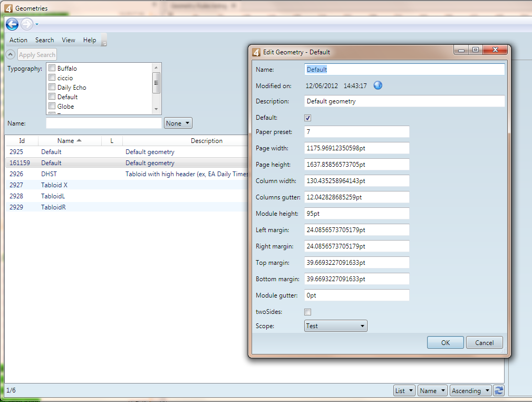Check the Daily Echo typography checkbox
This screenshot has height=402, width=532.
(x=52, y=87)
